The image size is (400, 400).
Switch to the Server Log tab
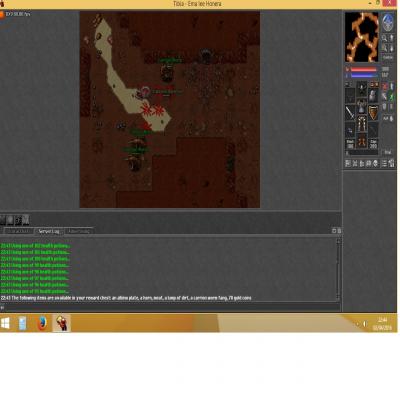click(49, 231)
